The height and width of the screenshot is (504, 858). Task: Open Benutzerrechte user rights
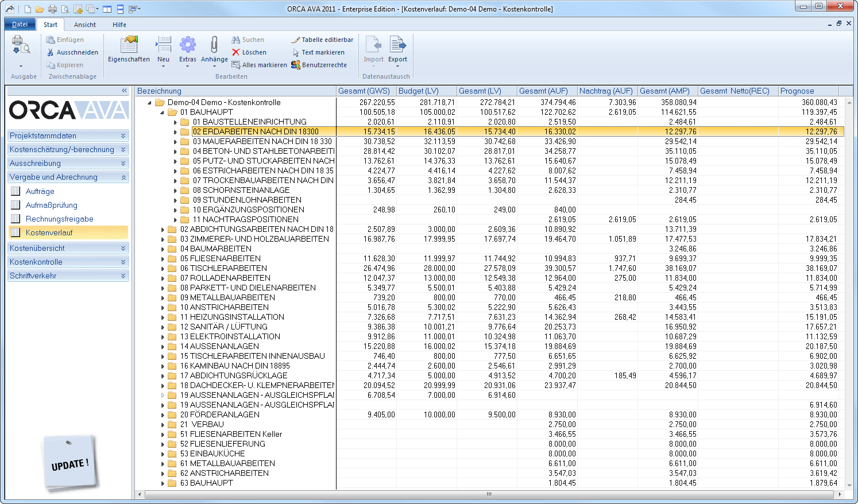click(319, 65)
